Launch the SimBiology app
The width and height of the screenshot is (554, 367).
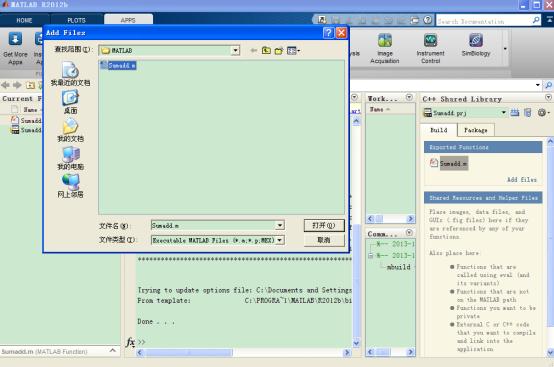tap(476, 45)
